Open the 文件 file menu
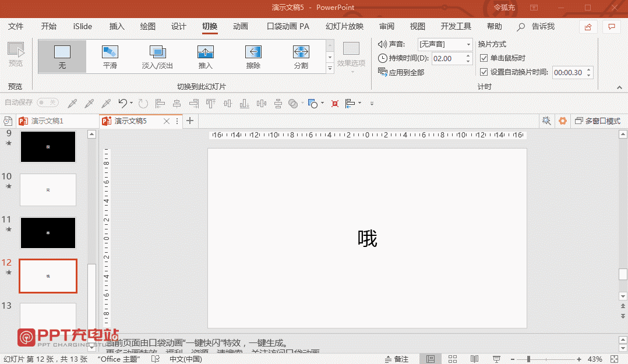 pos(16,26)
